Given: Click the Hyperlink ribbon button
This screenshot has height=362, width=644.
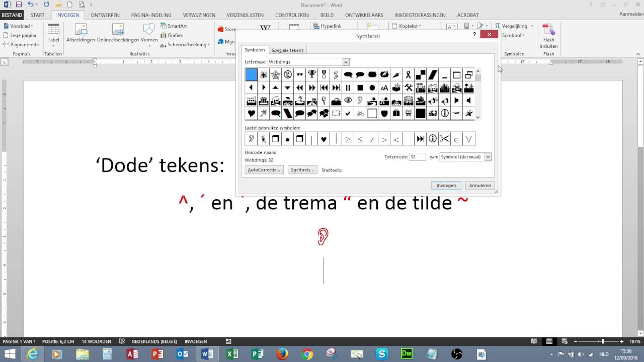Looking at the screenshot, I should point(327,26).
